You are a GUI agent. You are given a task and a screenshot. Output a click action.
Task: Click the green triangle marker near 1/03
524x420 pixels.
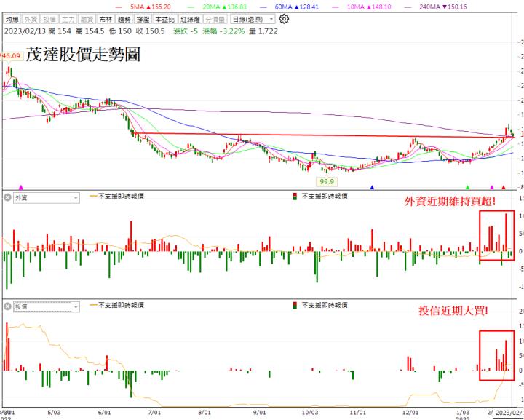(467, 188)
